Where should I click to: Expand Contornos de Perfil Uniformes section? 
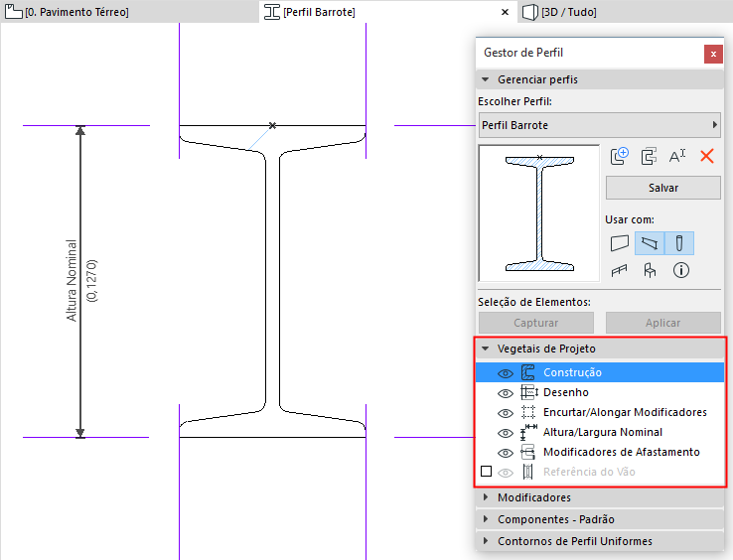point(486,541)
